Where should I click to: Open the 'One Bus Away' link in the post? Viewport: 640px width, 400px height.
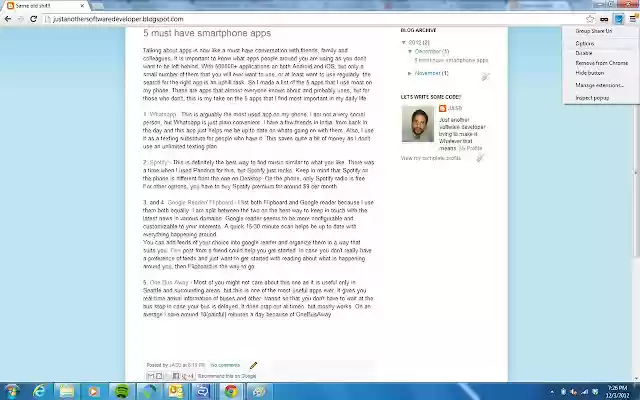[x=169, y=282]
